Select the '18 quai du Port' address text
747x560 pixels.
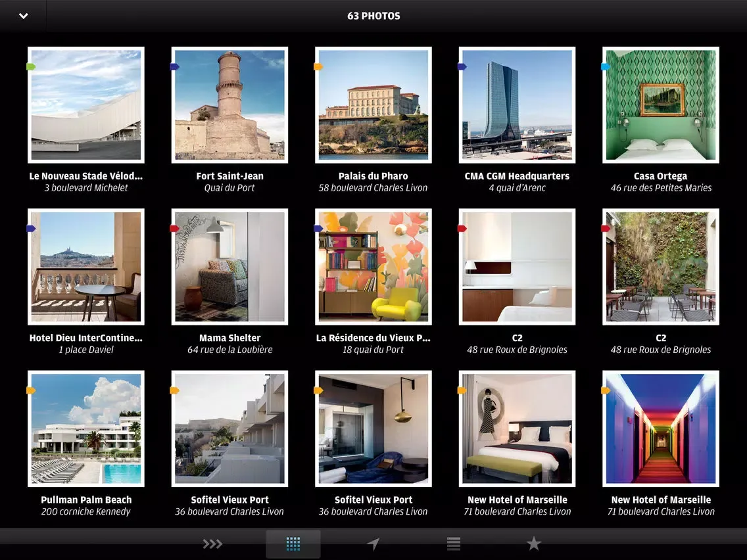point(373,350)
